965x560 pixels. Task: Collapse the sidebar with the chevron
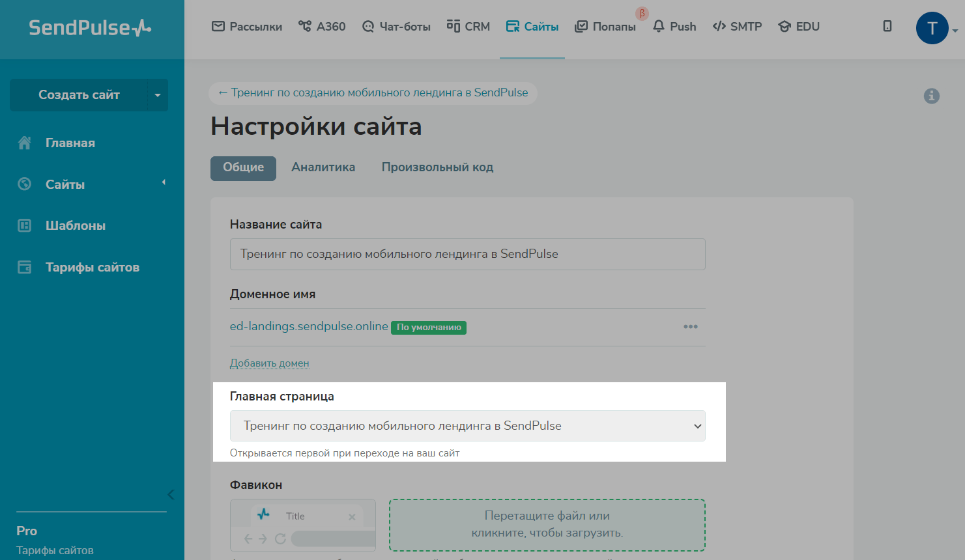click(x=171, y=495)
